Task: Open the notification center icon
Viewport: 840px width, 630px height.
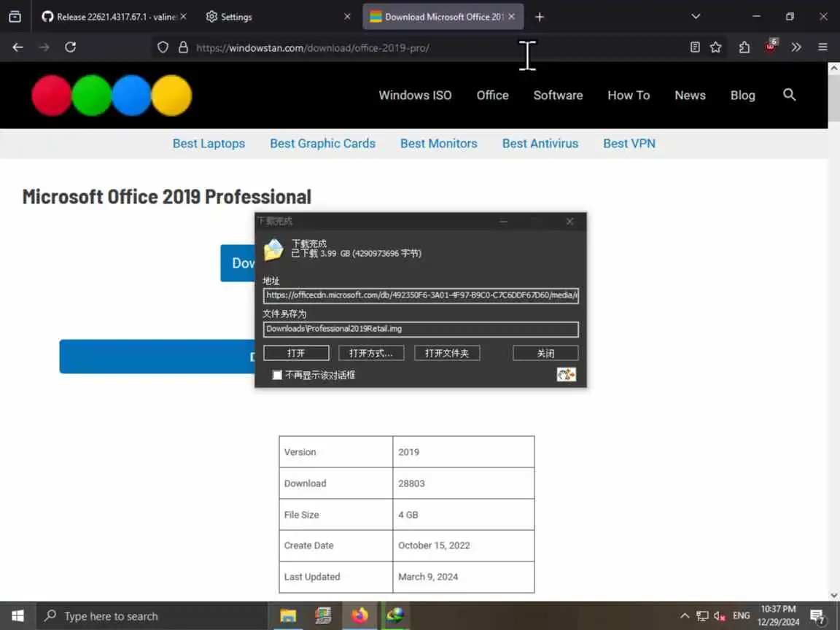Action: point(817,617)
